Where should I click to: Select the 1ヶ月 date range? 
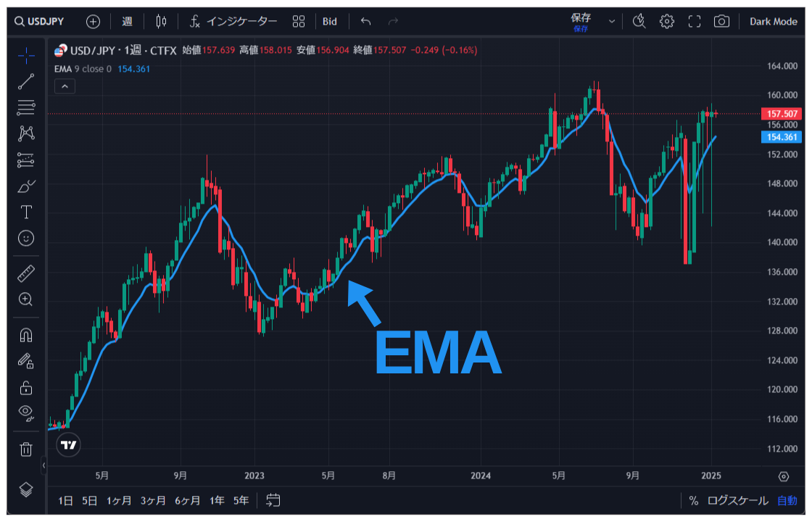coord(119,501)
